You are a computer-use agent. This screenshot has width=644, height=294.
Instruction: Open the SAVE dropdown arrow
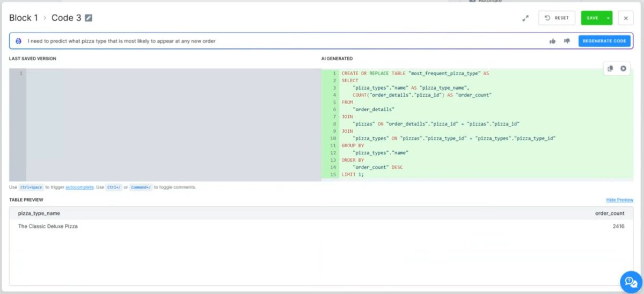click(608, 18)
